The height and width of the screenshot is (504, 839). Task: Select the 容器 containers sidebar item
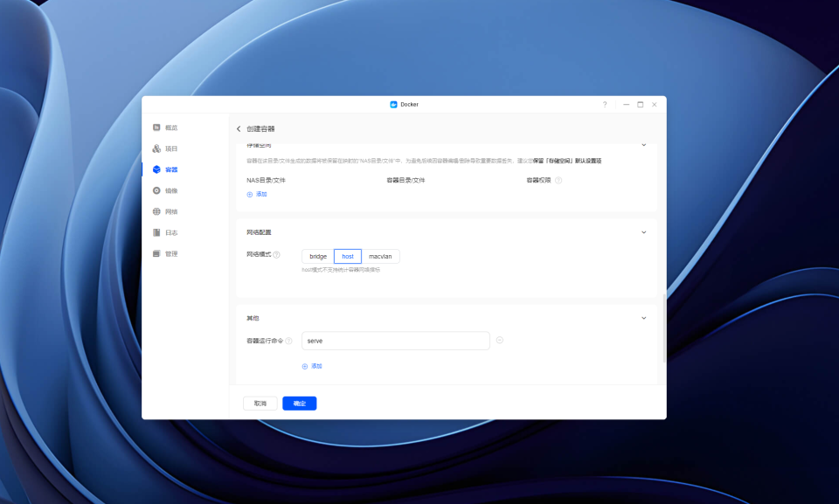pos(165,169)
